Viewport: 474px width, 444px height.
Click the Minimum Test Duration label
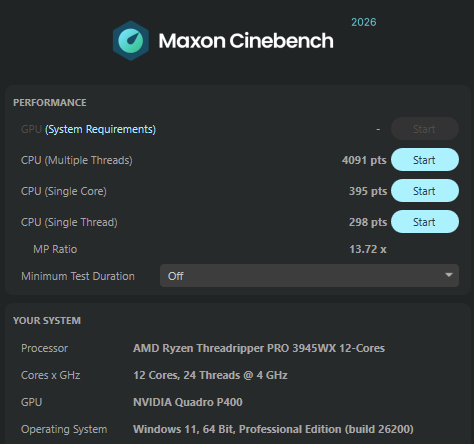click(78, 276)
